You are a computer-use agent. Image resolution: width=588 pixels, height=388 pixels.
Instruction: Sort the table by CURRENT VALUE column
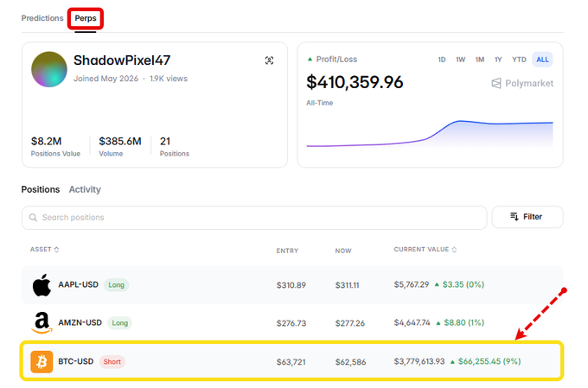[x=425, y=249]
